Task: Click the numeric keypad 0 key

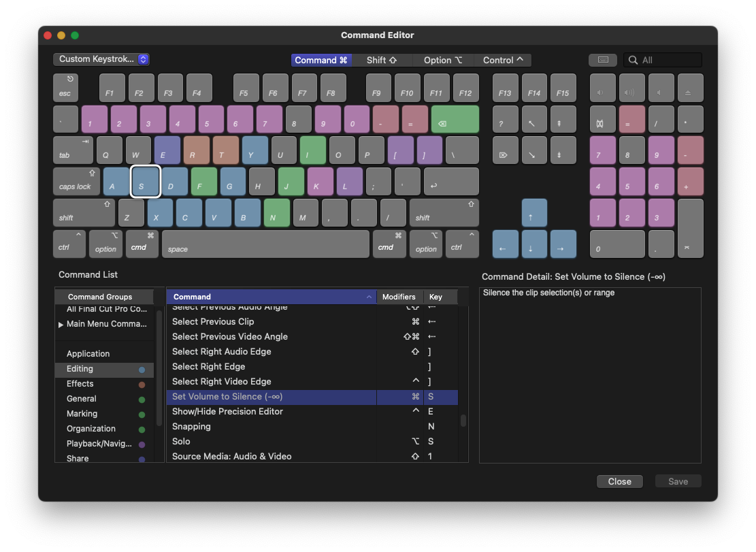Action: point(617,244)
